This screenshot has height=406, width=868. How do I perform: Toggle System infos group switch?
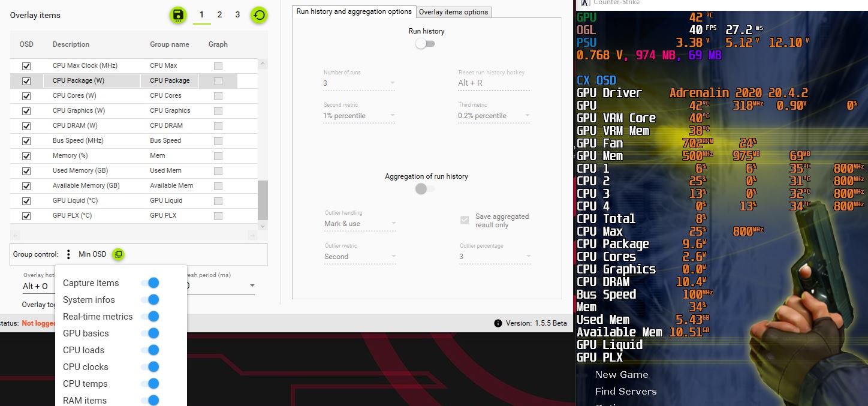pos(150,299)
